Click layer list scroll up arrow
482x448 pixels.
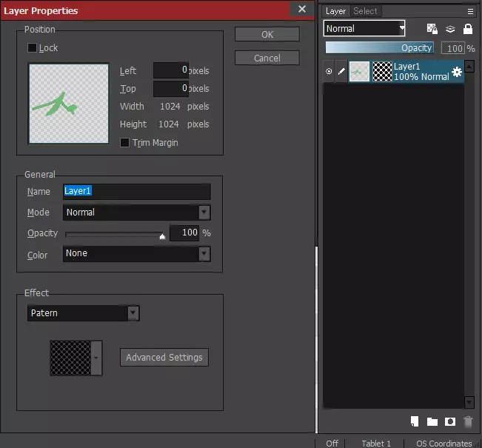coord(469,66)
